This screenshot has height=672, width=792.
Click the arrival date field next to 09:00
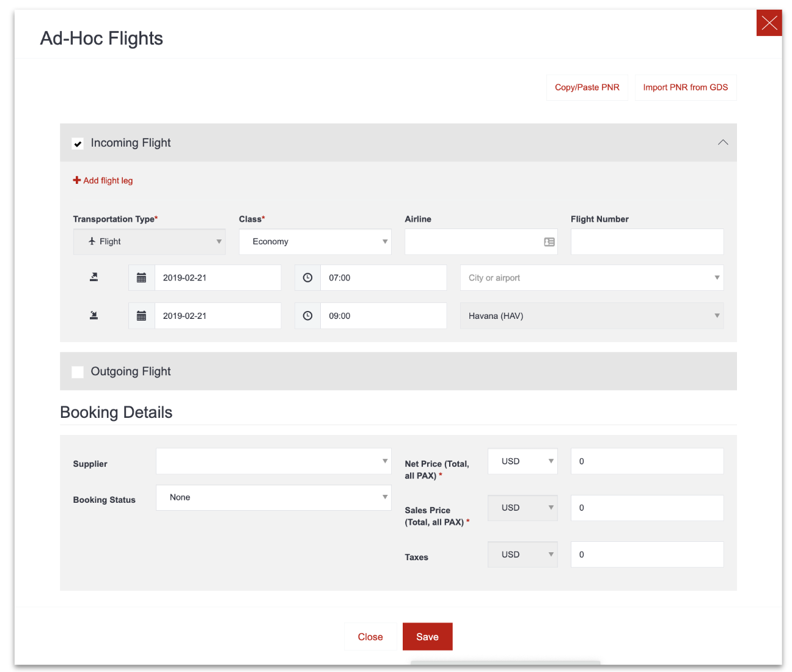(218, 316)
